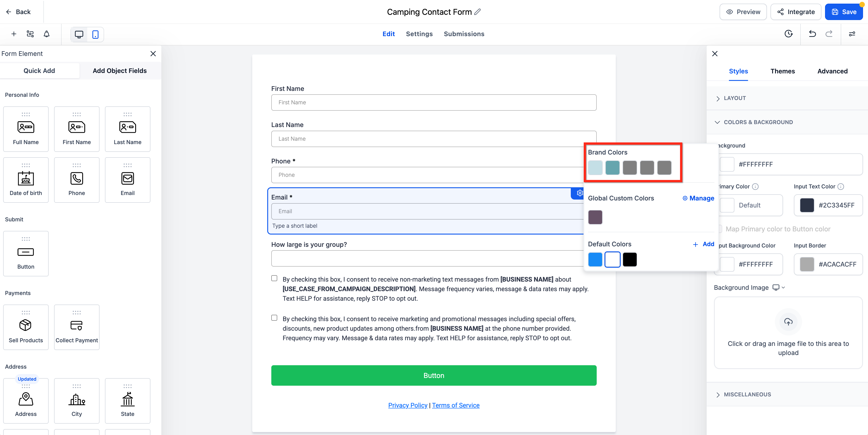This screenshot has height=435, width=868.
Task: Check the marketing messages consent checkbox
Action: click(x=274, y=318)
